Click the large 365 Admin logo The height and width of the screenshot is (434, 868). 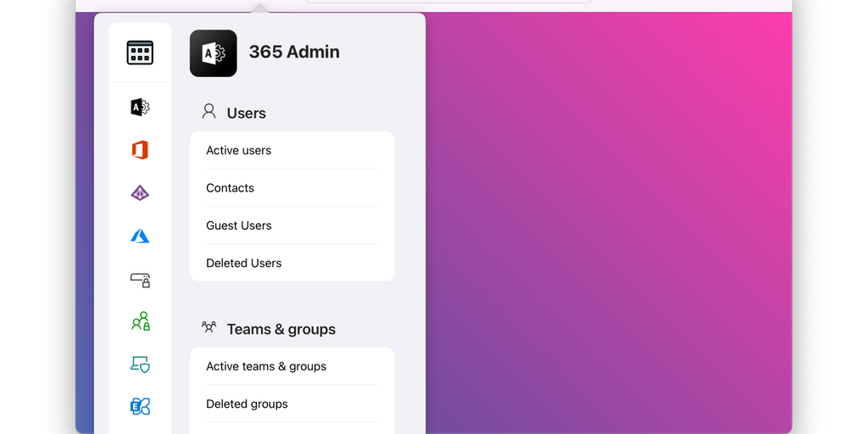tap(214, 53)
